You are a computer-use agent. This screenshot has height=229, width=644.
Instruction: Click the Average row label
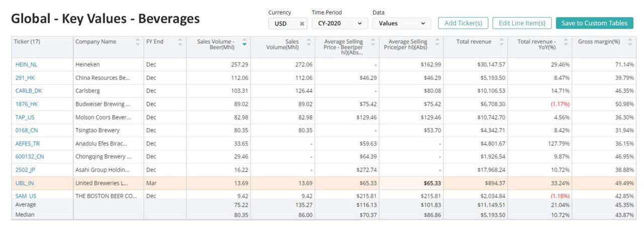coord(26,205)
